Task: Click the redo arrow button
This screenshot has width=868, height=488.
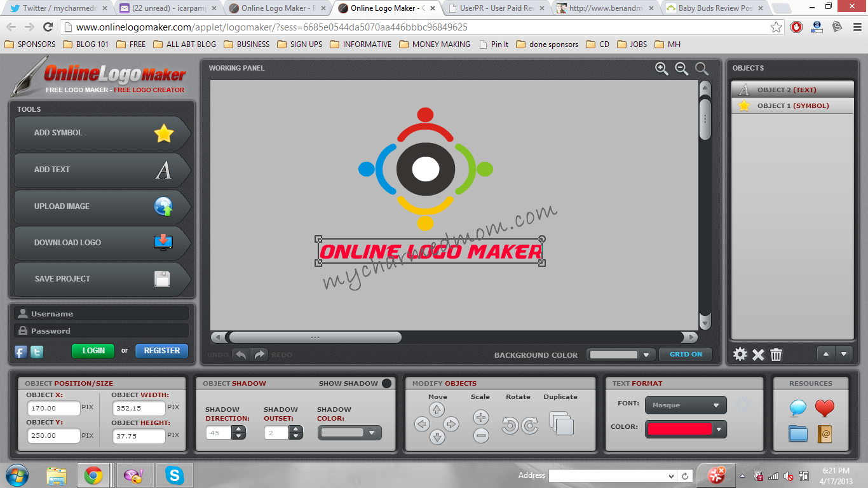Action: (259, 355)
